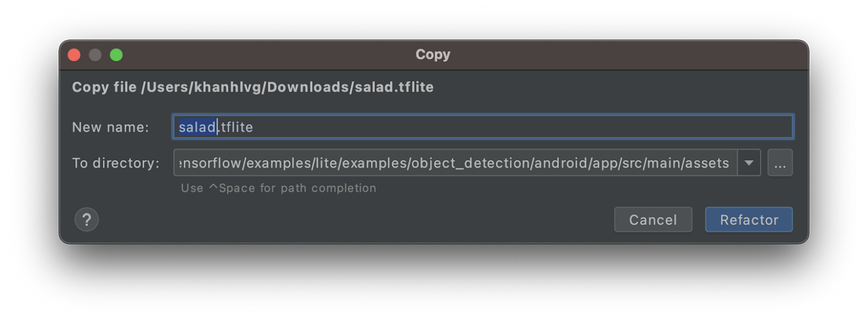Click "Downloads" in the source file path
Viewport: 868px width, 322px height.
pyautogui.click(x=306, y=87)
